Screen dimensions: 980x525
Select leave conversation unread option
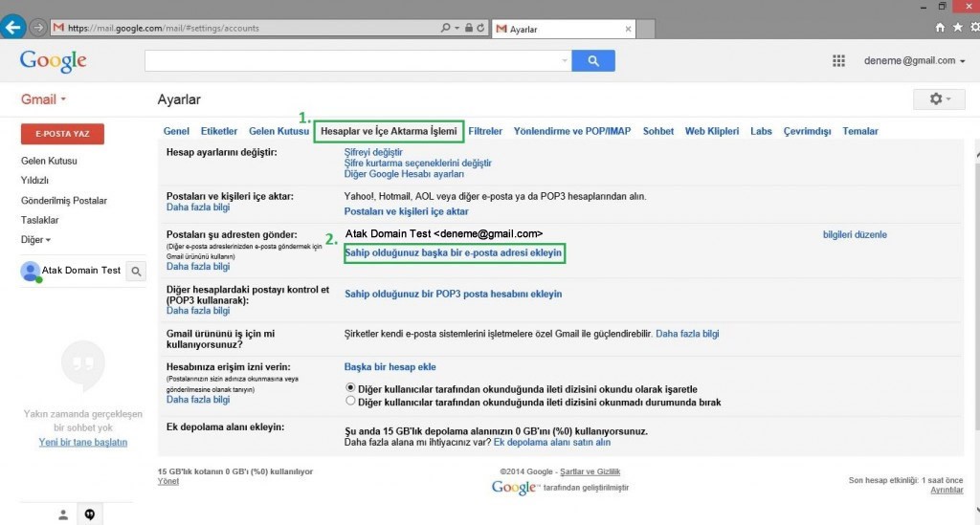[350, 402]
